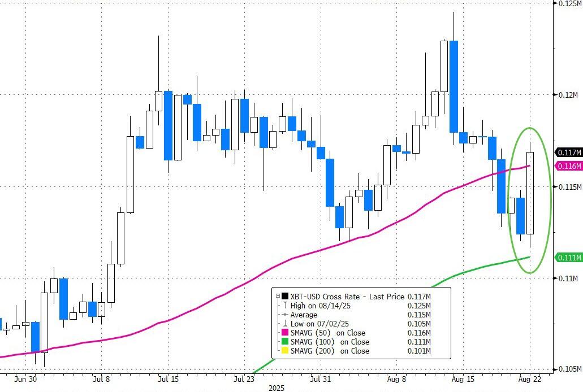This screenshot has height=392, width=583.
Task: Select the Average marker icon in legend
Action: (x=284, y=315)
